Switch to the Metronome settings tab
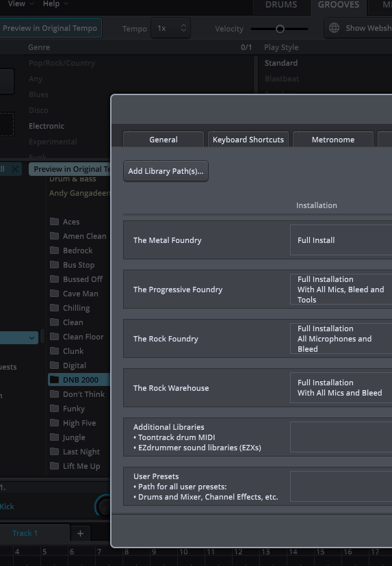The image size is (392, 566). 333,140
